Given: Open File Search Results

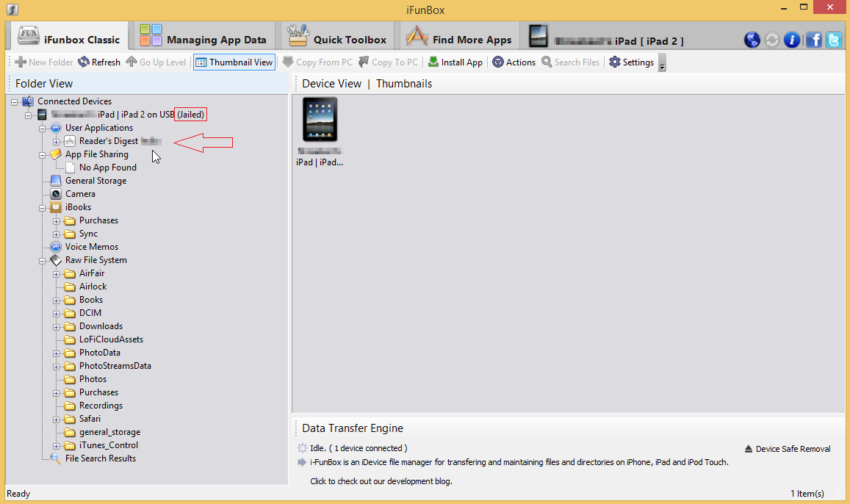Looking at the screenshot, I should pos(101,458).
